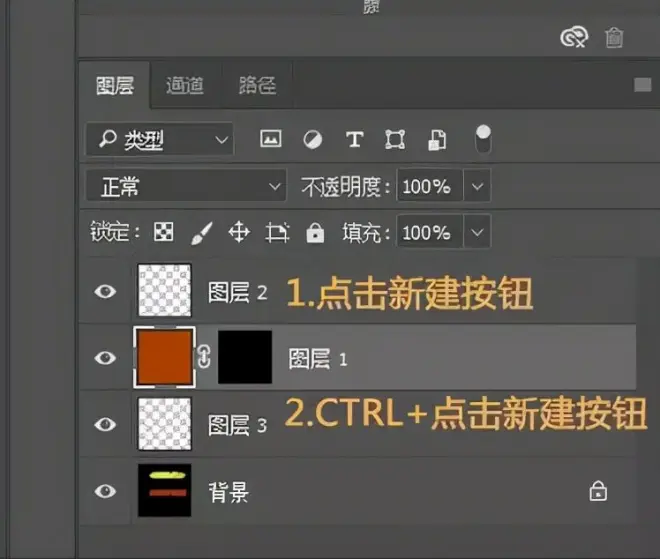The image size is (660, 559).
Task: Click the trash delete icon at top
Action: (x=614, y=38)
